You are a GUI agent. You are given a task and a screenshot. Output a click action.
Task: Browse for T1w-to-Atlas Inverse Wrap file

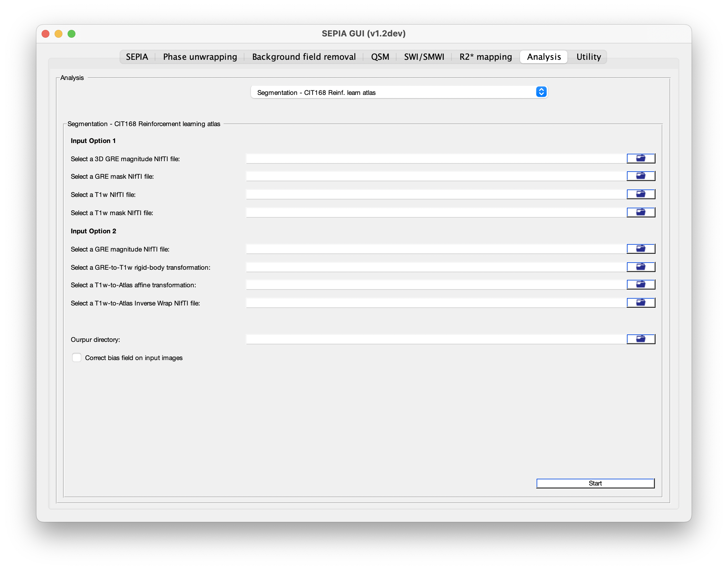(641, 303)
